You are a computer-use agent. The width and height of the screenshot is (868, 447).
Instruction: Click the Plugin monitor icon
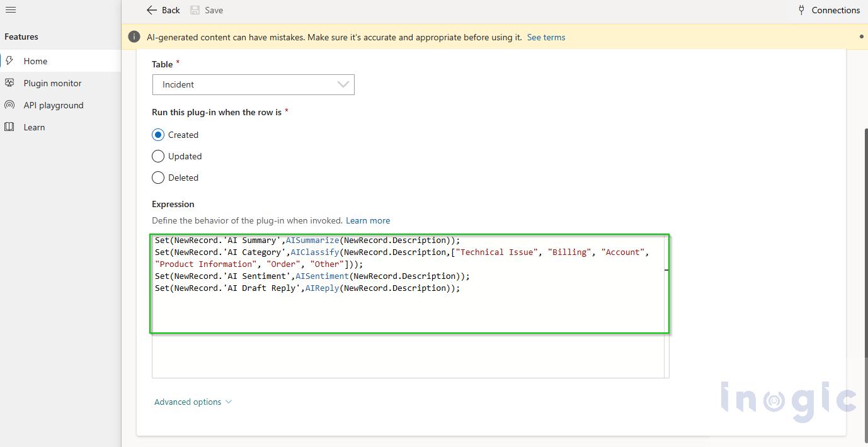[x=9, y=83]
